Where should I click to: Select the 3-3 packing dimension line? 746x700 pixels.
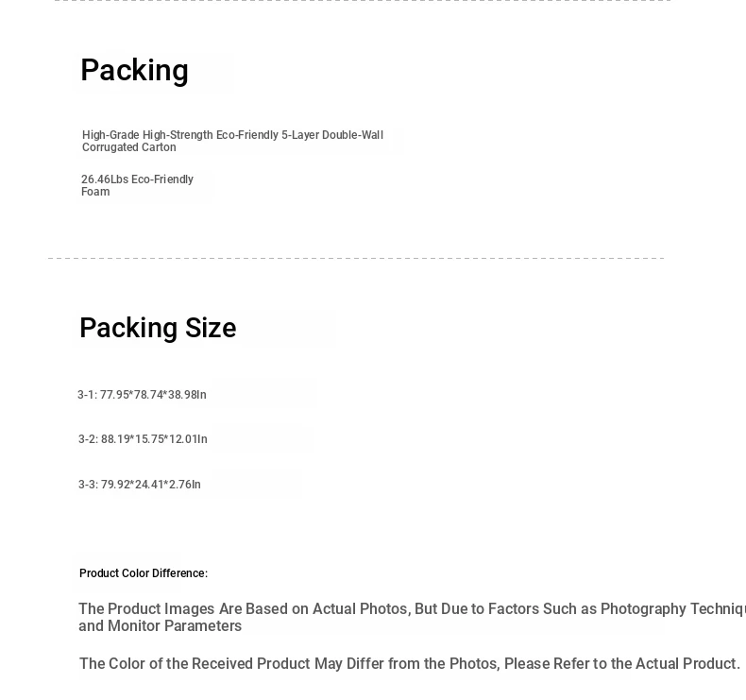140,484
